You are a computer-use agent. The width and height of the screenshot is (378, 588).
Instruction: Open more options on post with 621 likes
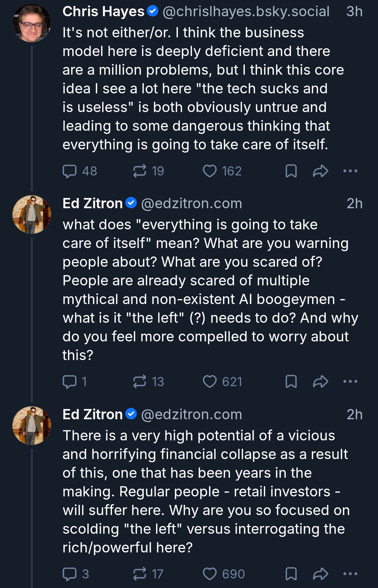click(x=350, y=382)
